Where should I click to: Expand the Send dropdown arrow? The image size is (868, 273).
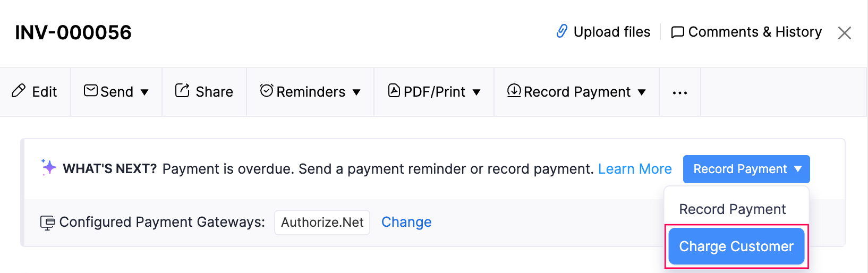coord(144,92)
